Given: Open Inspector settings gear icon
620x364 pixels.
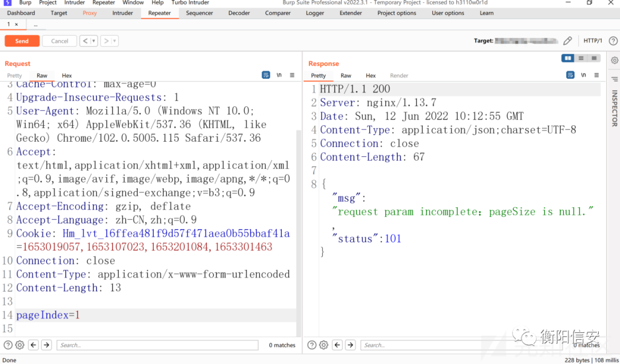Looking at the screenshot, I should 614,60.
